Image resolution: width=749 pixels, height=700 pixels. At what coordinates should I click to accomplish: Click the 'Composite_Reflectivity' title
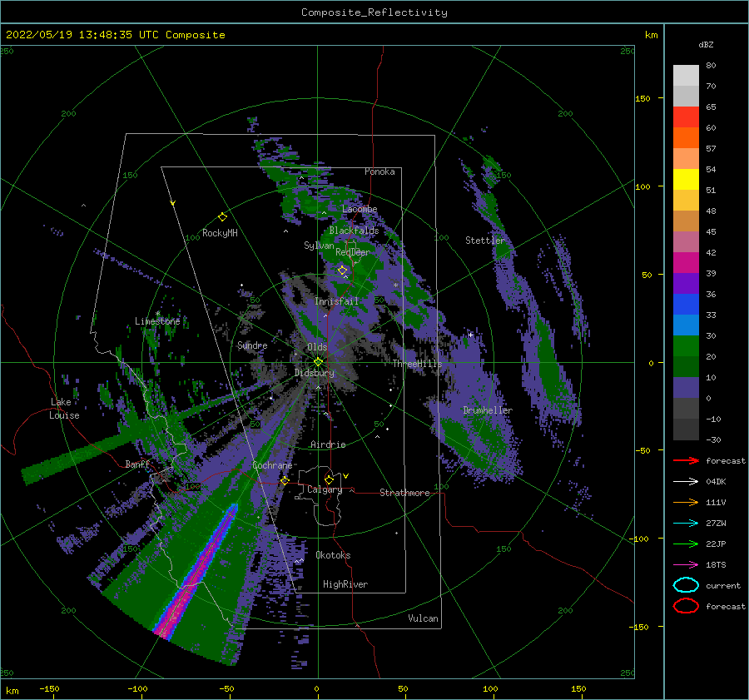374,12
